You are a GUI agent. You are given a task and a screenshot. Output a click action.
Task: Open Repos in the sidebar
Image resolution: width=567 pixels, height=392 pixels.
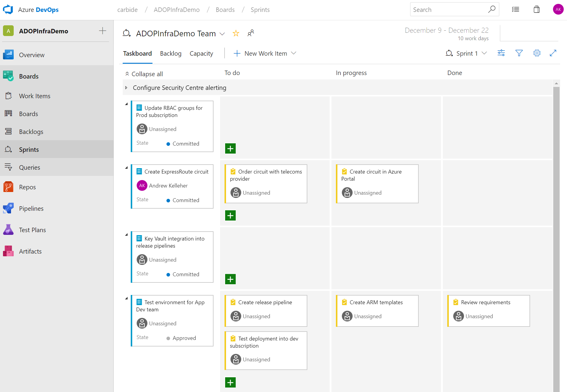(x=27, y=187)
